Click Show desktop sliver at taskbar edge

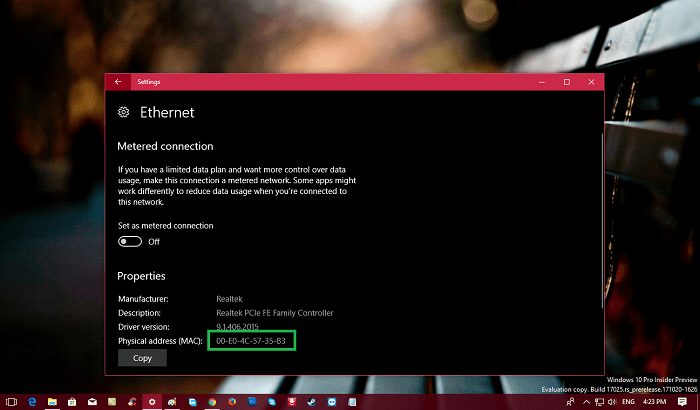[x=698, y=402]
